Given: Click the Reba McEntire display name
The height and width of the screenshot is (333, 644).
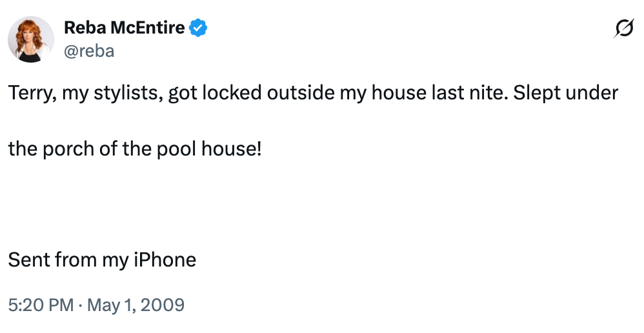Looking at the screenshot, I should click(x=124, y=28).
